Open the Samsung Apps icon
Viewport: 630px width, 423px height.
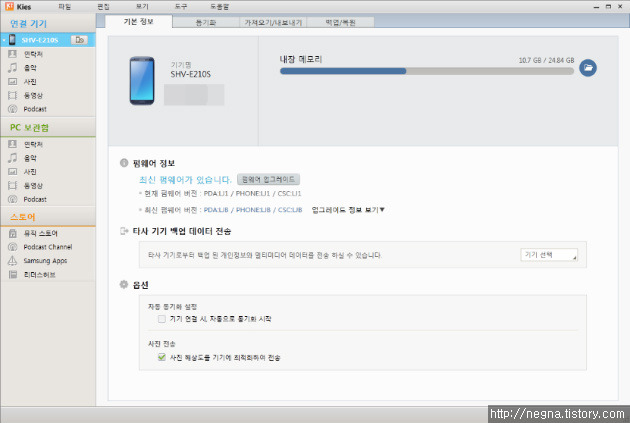click(12, 261)
